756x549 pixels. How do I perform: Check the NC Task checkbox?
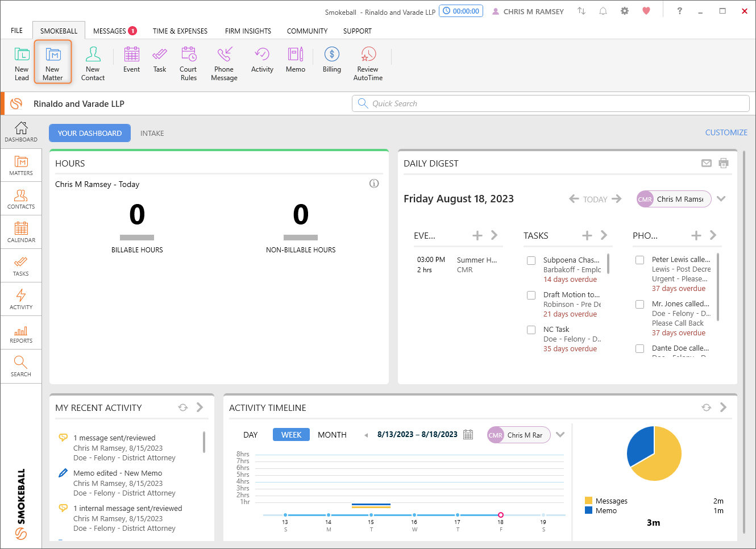click(531, 330)
